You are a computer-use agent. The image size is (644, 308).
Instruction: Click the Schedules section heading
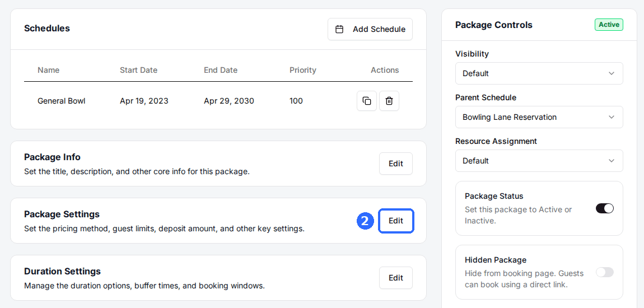tap(47, 29)
